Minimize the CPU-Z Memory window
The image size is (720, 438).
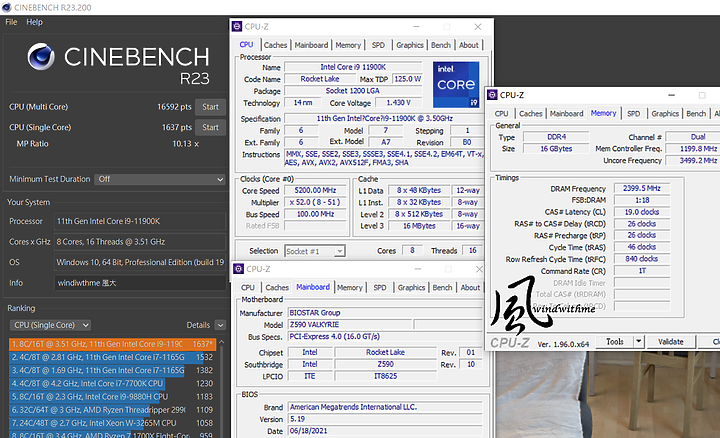point(671,95)
